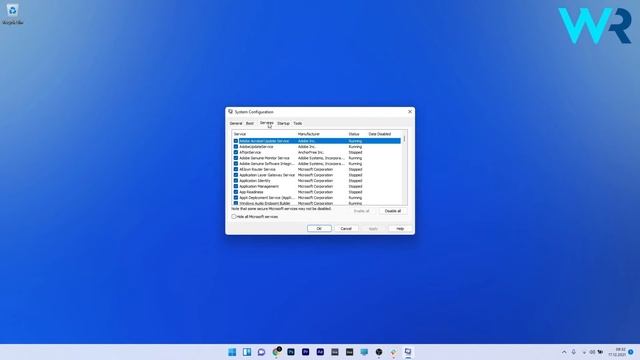Open the Tools tab
The width and height of the screenshot is (640, 360).
coord(298,123)
